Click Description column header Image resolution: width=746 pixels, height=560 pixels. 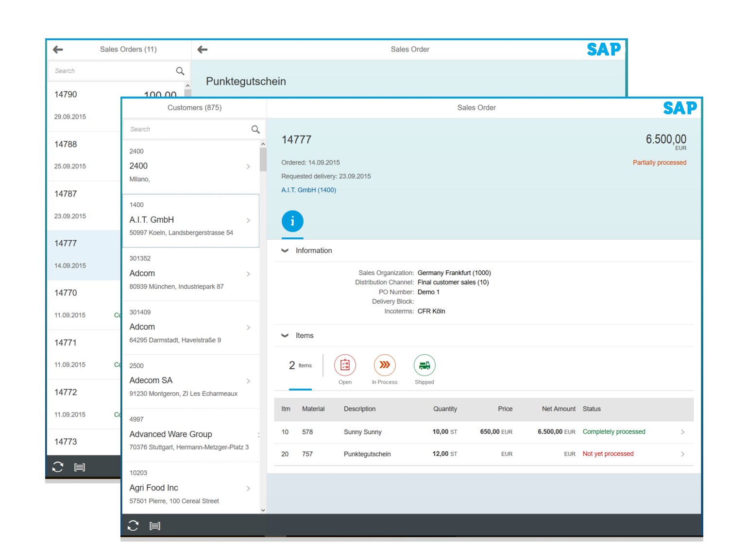point(359,409)
